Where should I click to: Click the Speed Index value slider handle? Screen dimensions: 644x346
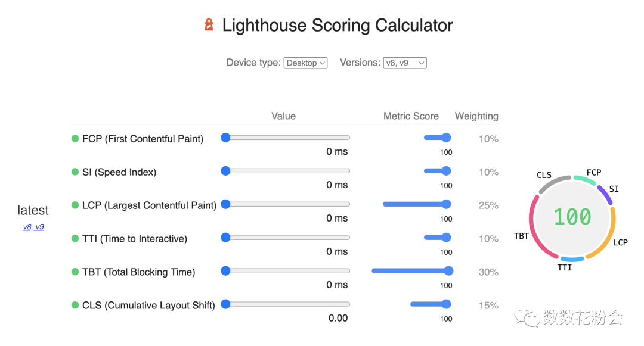point(225,171)
